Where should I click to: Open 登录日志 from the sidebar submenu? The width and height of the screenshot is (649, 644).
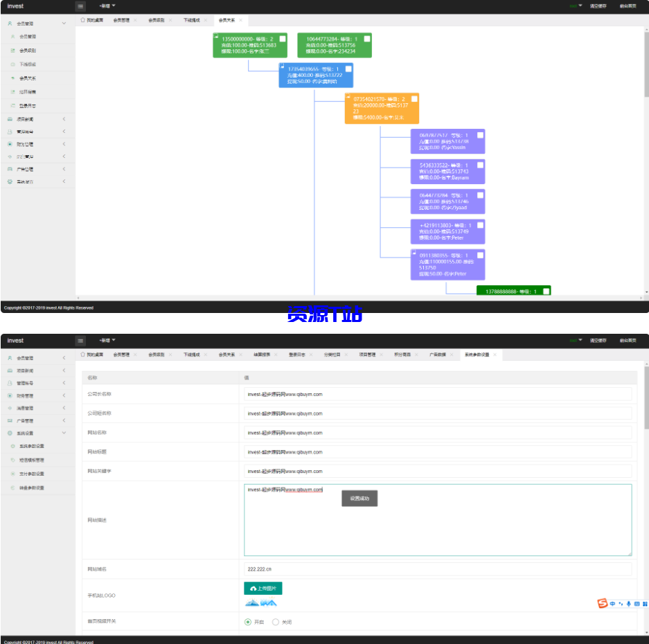[x=28, y=106]
